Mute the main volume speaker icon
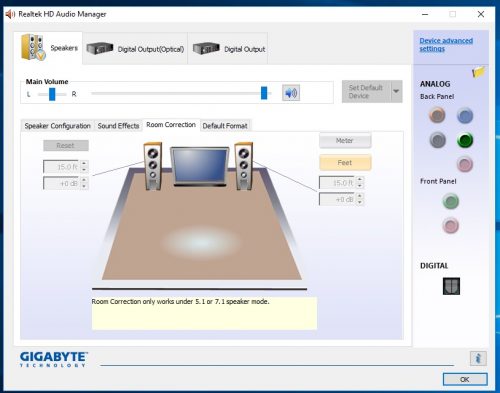This screenshot has width=500, height=393. (x=291, y=93)
